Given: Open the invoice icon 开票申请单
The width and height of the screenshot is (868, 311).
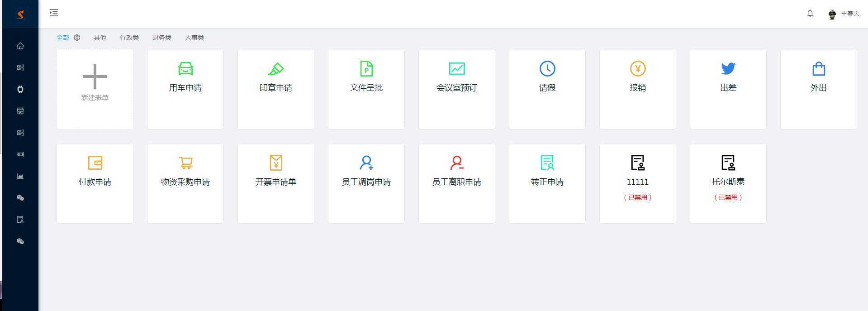Looking at the screenshot, I should click(276, 163).
